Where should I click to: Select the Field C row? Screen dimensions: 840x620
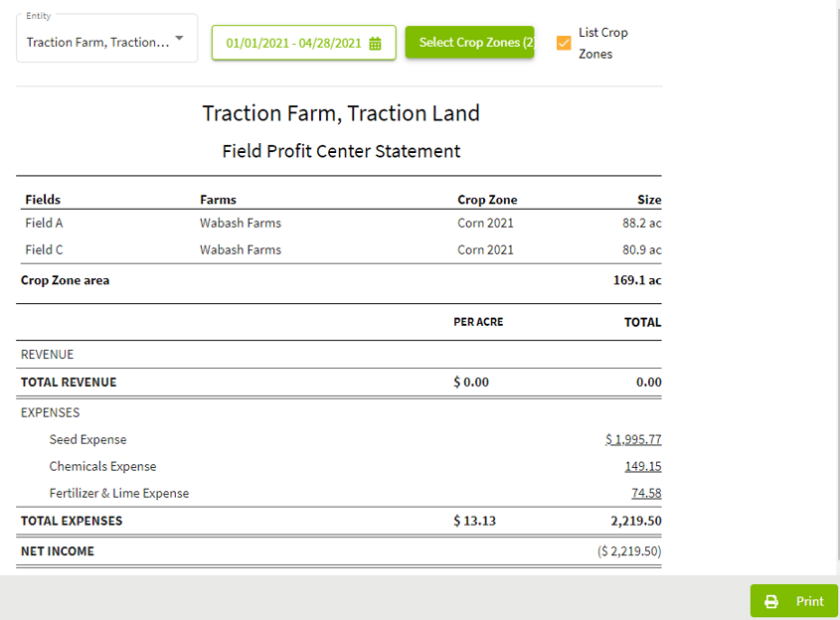44,249
